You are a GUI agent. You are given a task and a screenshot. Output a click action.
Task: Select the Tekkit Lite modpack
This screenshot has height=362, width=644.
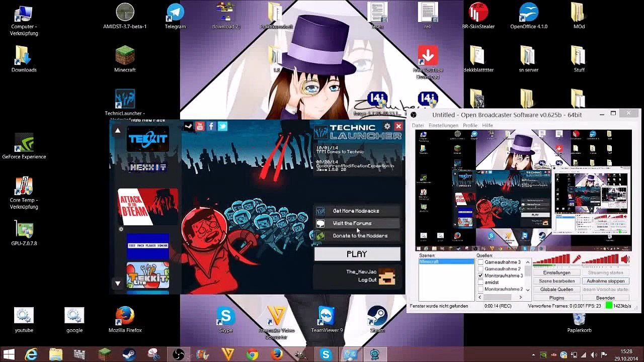point(148,275)
